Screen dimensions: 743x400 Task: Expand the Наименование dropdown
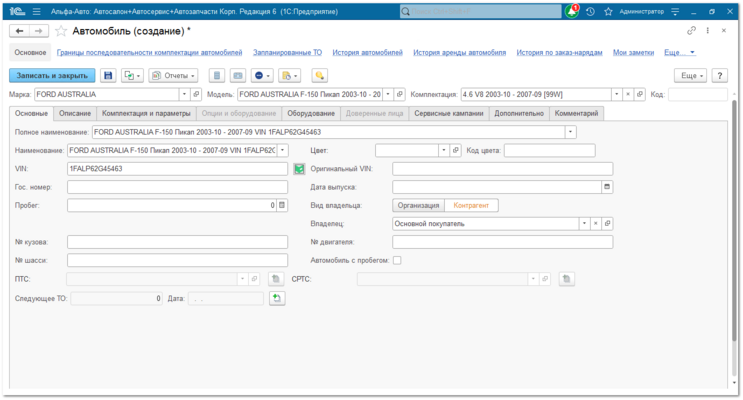[x=282, y=150]
